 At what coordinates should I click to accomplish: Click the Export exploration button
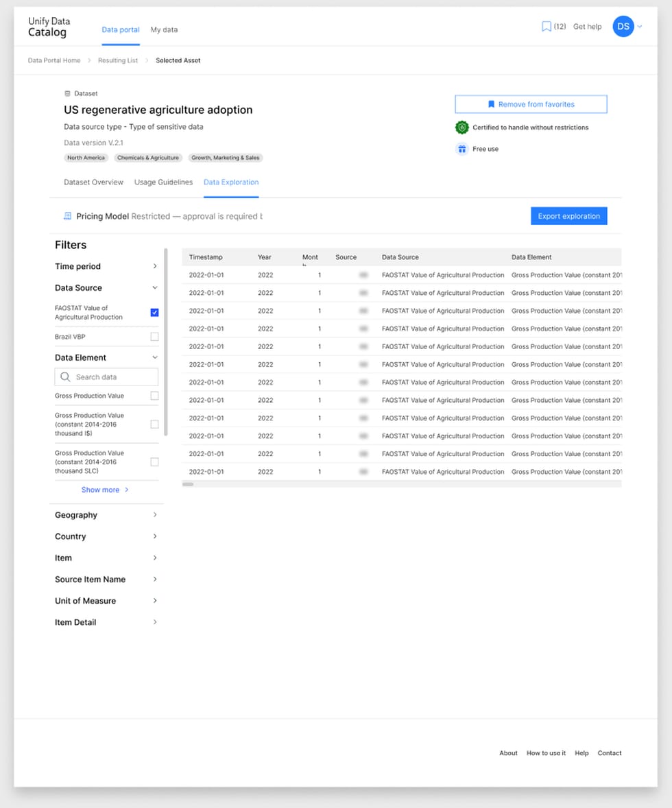(569, 216)
